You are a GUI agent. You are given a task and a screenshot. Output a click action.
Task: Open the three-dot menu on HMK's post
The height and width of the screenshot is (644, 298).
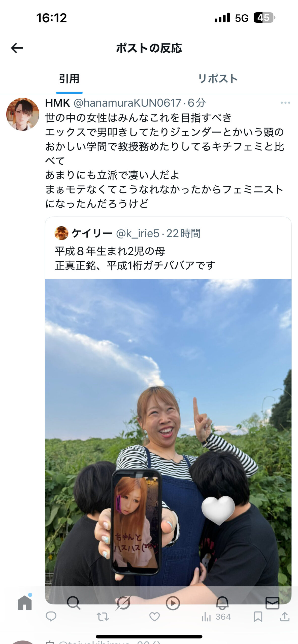[285, 103]
